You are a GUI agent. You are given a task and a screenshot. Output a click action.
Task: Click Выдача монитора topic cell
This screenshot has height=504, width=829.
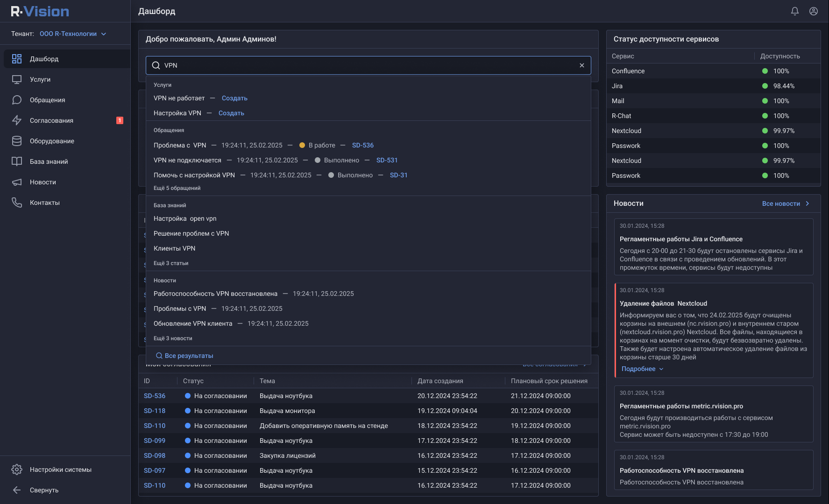coord(287,411)
